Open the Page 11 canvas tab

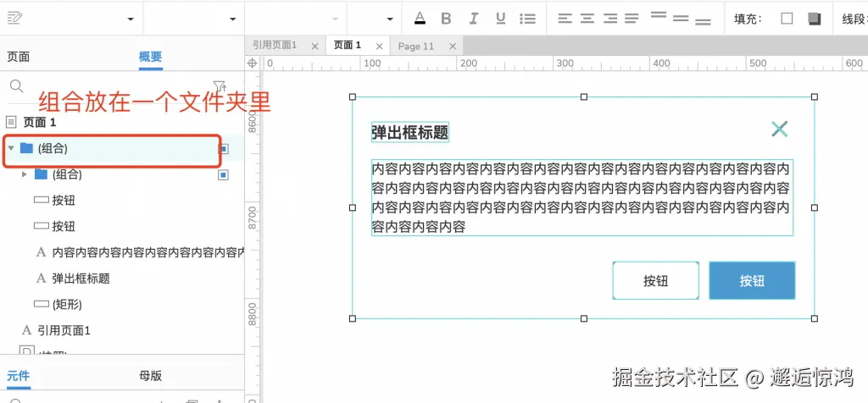click(x=416, y=46)
